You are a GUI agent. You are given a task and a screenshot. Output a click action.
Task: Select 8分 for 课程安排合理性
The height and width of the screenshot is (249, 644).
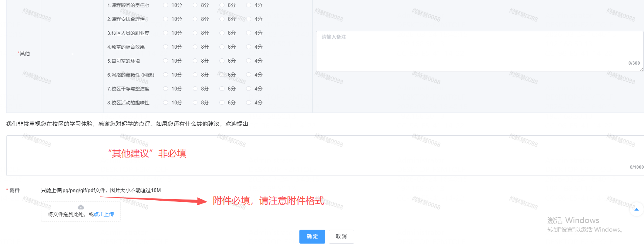click(x=195, y=19)
